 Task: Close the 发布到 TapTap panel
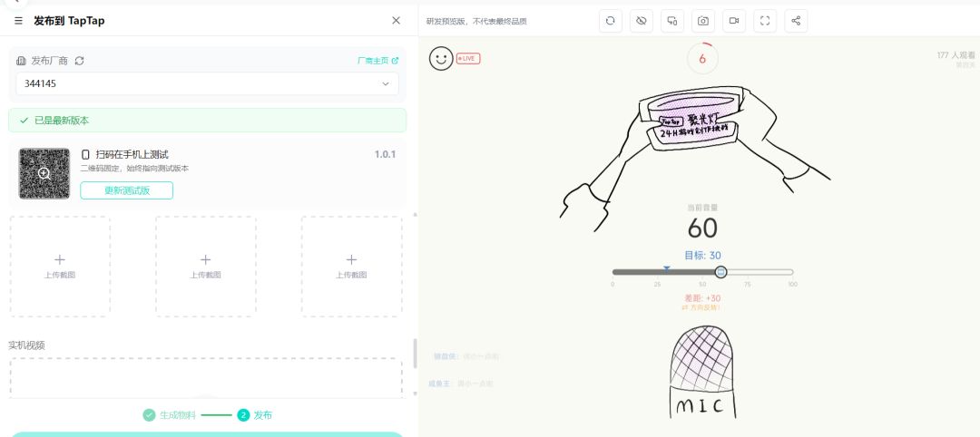click(396, 20)
